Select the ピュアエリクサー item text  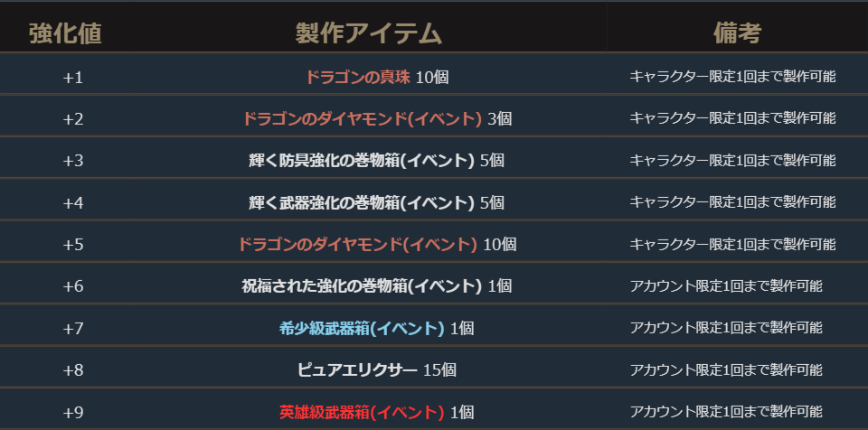[x=357, y=369]
